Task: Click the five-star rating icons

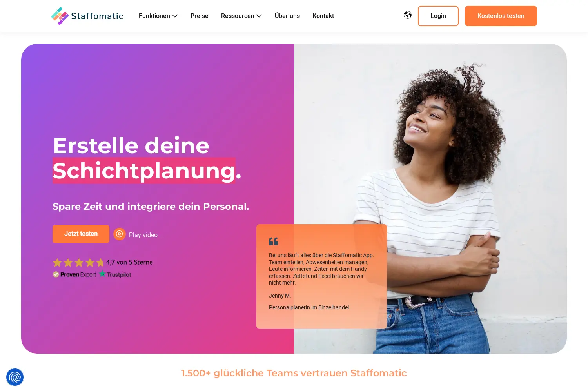Action: pyautogui.click(x=78, y=262)
